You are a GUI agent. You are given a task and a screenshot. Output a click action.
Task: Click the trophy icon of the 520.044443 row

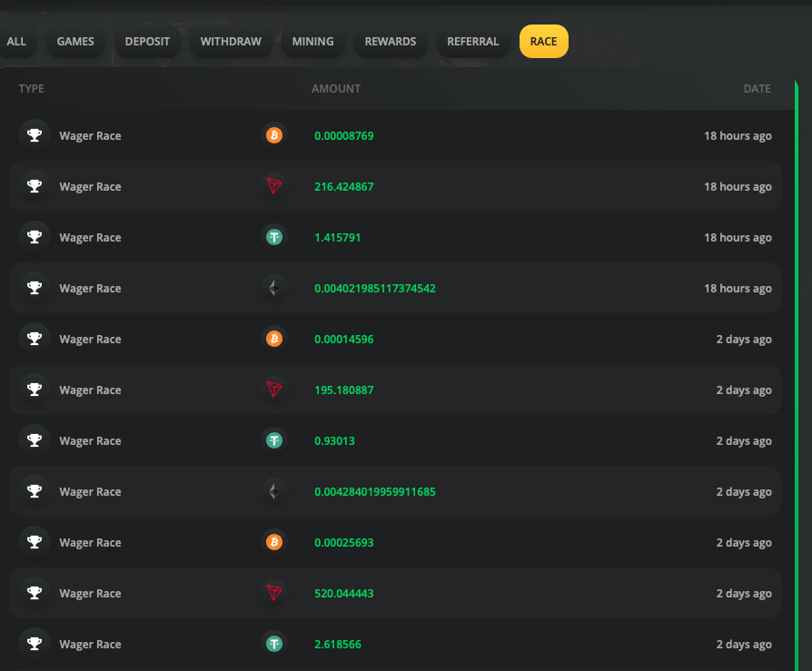pyautogui.click(x=35, y=593)
